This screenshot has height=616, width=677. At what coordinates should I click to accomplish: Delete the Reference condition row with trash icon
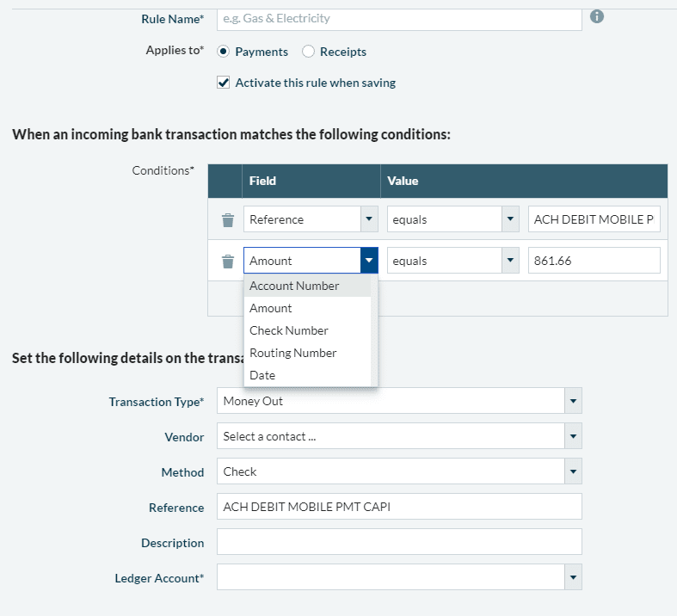point(228,219)
